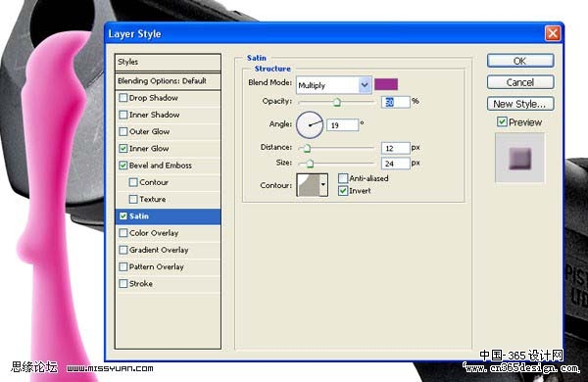588x382 pixels.
Task: Expand the Contour picker arrow
Action: (x=322, y=185)
